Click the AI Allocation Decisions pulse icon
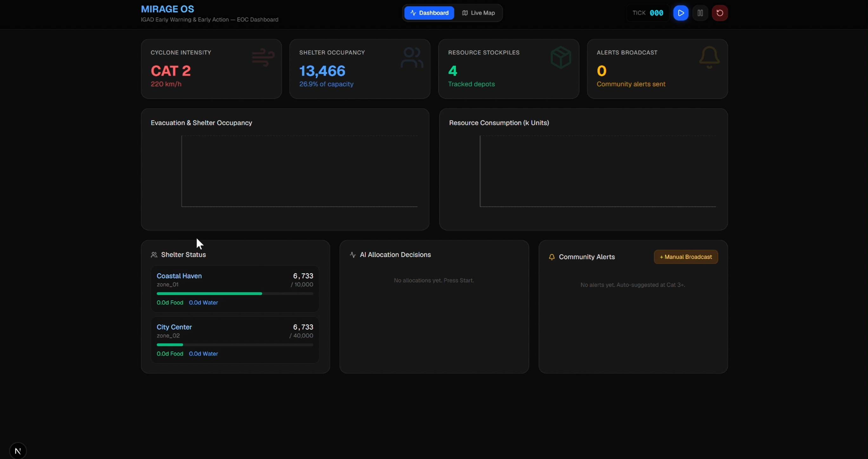The width and height of the screenshot is (868, 459). (x=353, y=255)
